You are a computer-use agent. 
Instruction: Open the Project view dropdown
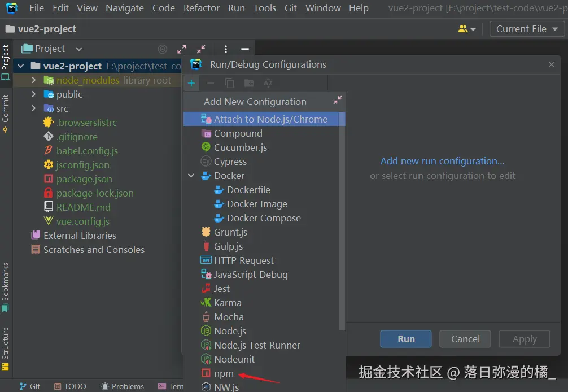pos(78,49)
